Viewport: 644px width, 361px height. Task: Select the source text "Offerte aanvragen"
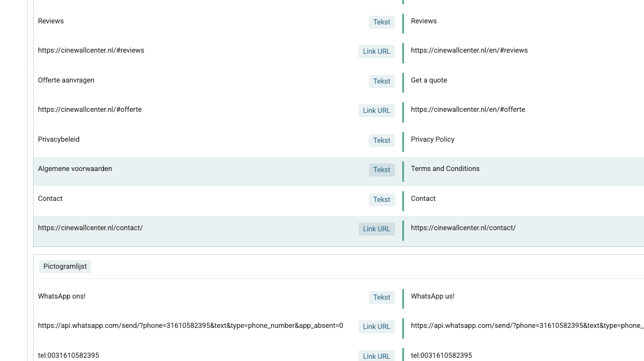[66, 80]
